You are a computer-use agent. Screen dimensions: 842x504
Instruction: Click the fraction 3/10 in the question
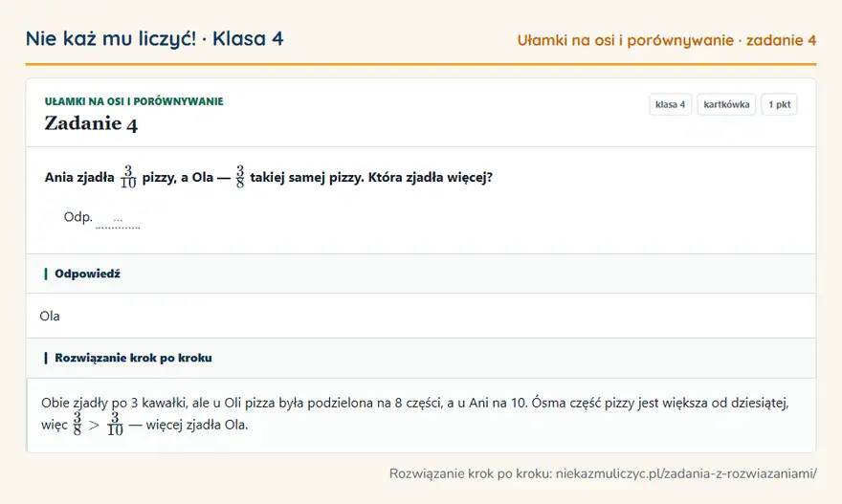pyautogui.click(x=128, y=177)
